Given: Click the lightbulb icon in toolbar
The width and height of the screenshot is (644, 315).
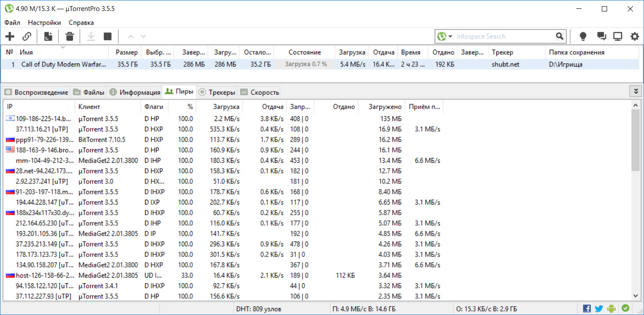Looking at the screenshot, I should [583, 37].
